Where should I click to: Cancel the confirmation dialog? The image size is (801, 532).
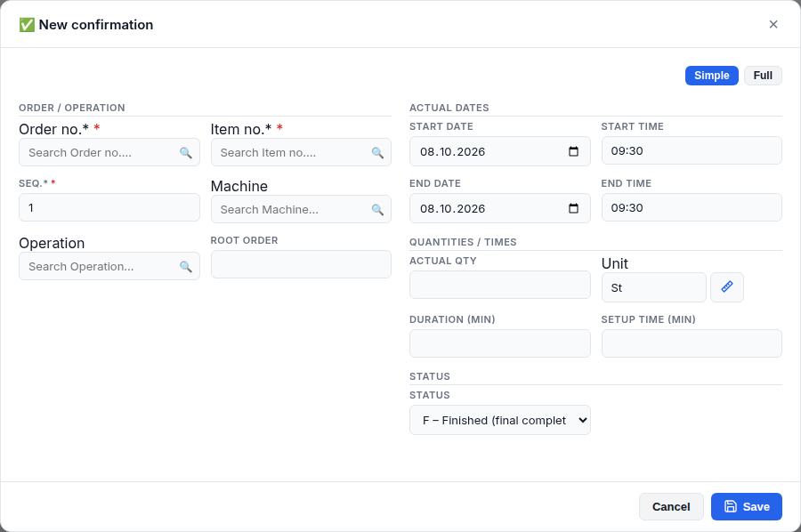671,506
